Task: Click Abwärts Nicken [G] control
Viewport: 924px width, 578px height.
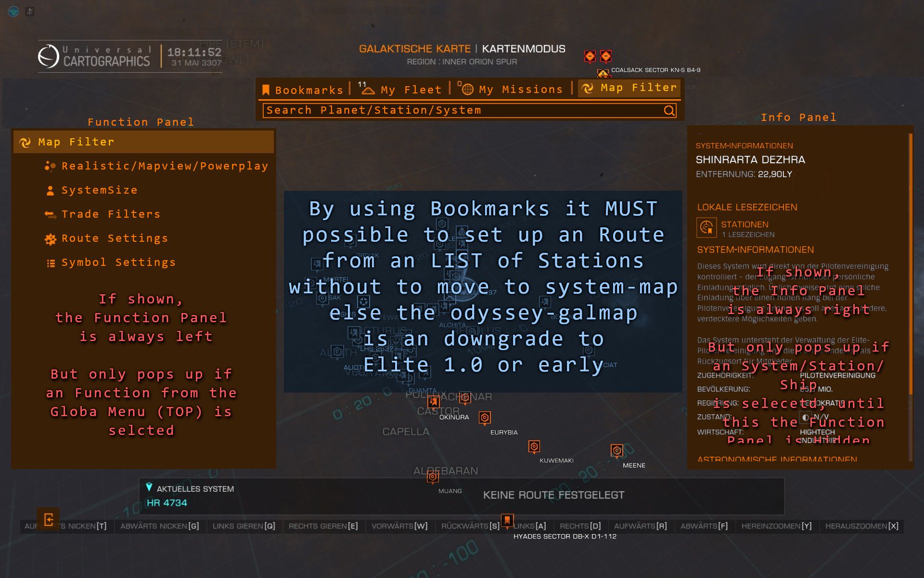Action: 160,526
